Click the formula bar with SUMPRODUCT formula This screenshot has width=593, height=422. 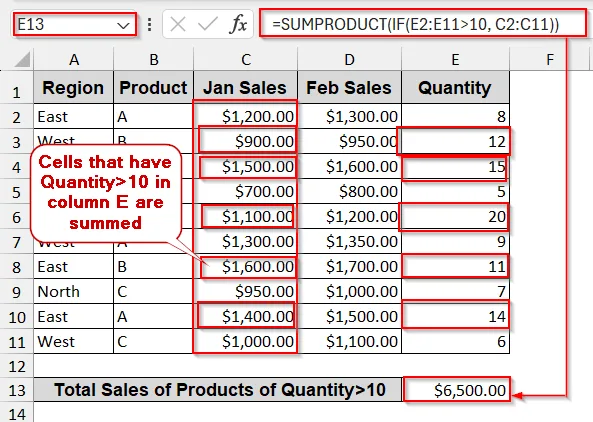click(423, 24)
